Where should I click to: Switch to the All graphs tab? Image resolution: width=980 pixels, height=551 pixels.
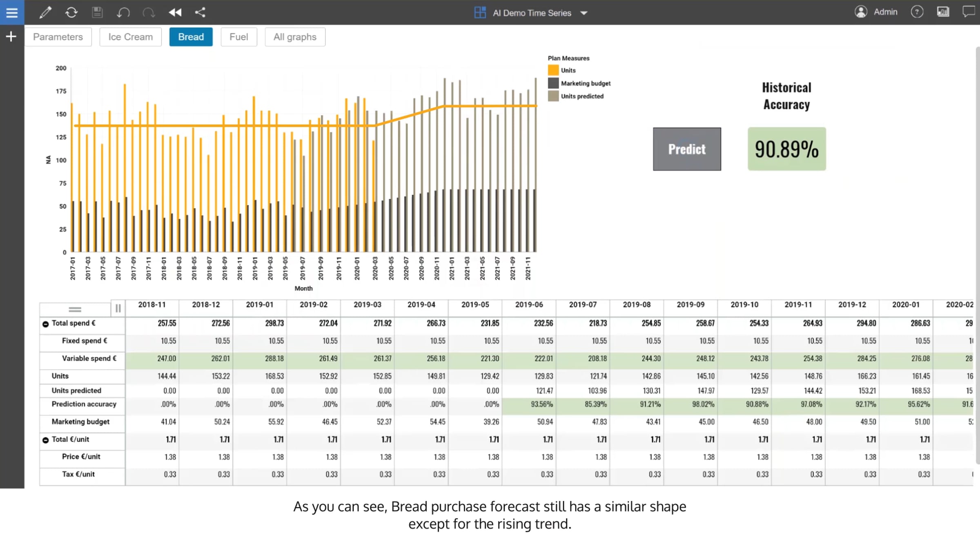[x=295, y=37]
